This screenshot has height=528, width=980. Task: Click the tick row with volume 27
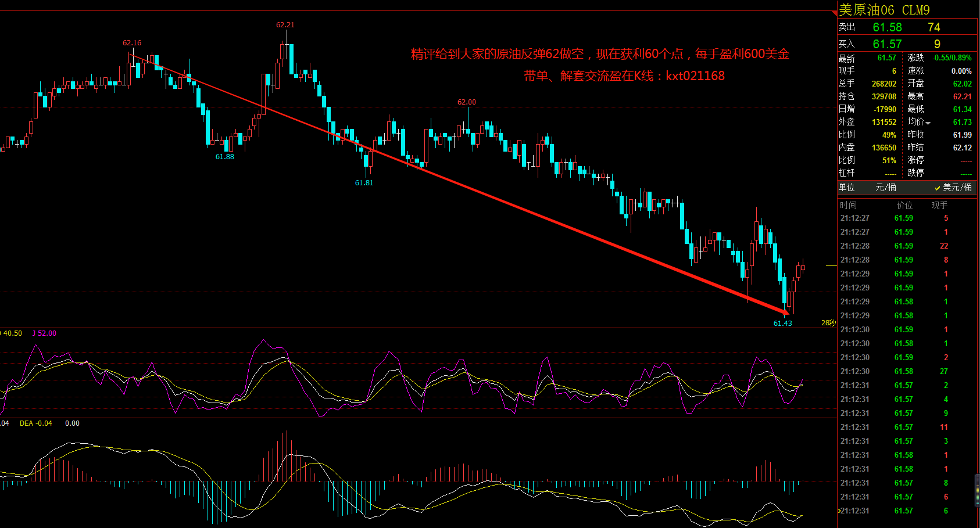pos(907,371)
